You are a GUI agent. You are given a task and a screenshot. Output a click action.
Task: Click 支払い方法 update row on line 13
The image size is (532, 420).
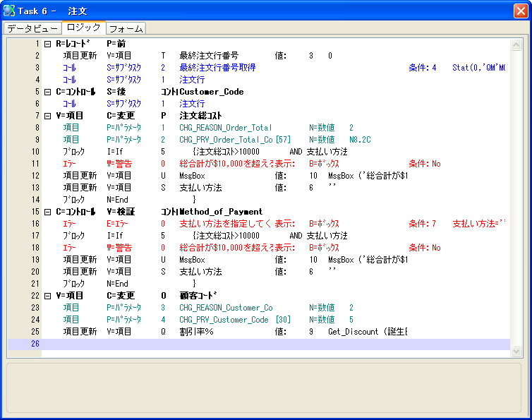[259, 188]
